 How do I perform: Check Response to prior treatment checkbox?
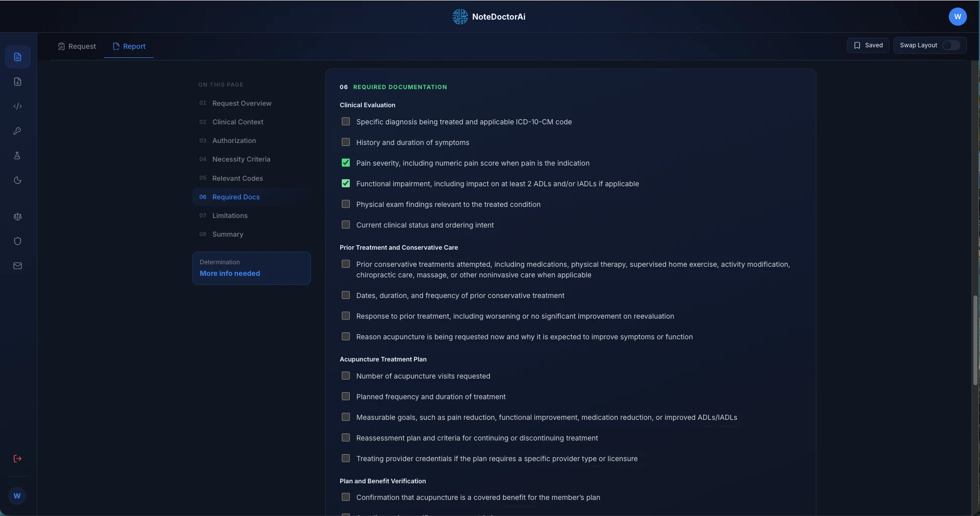coord(346,316)
